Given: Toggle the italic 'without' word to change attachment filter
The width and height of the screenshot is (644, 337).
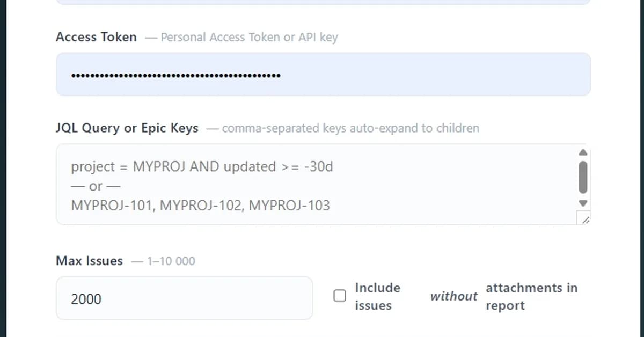Looking at the screenshot, I should tap(453, 296).
